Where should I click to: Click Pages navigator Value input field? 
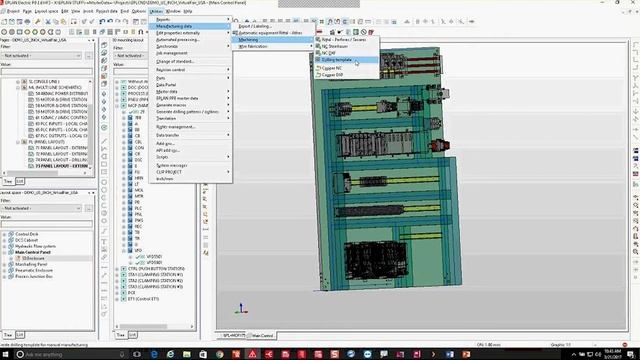[47, 71]
